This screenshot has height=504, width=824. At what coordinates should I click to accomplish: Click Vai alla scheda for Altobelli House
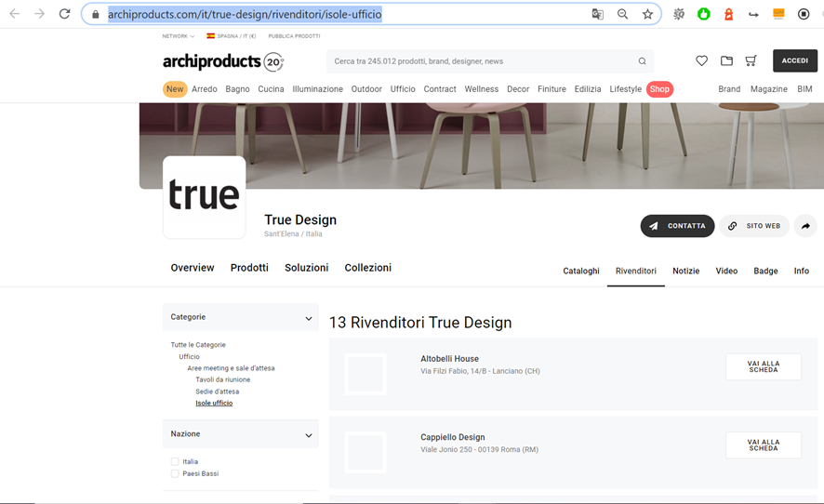pos(763,366)
